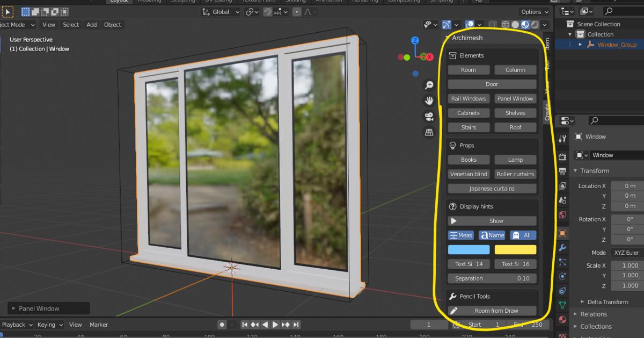The height and width of the screenshot is (338, 644).
Task: Open the View menu in viewport header
Action: point(49,25)
